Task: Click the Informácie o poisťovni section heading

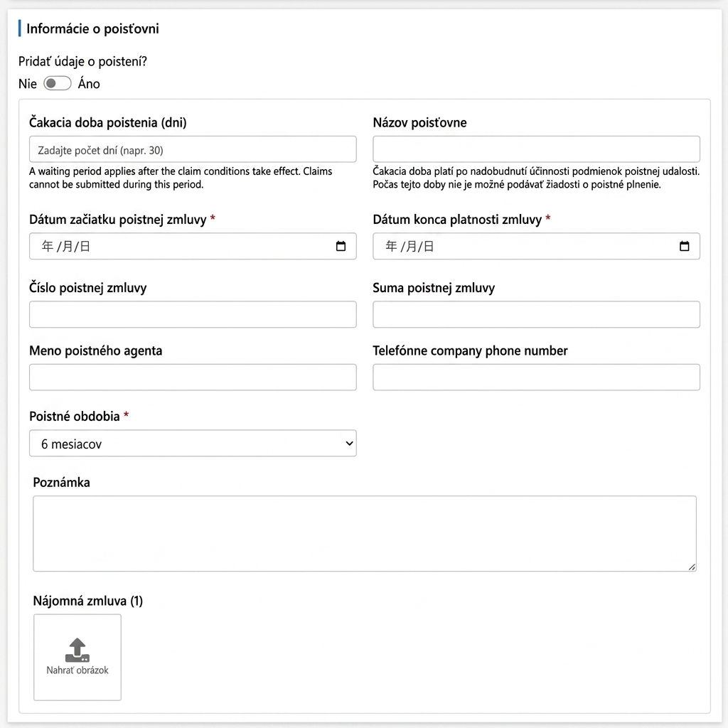Action: tap(92, 28)
